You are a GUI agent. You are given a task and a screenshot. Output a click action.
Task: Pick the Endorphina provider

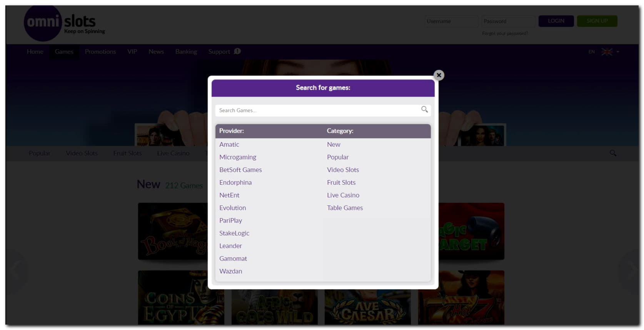coord(235,182)
